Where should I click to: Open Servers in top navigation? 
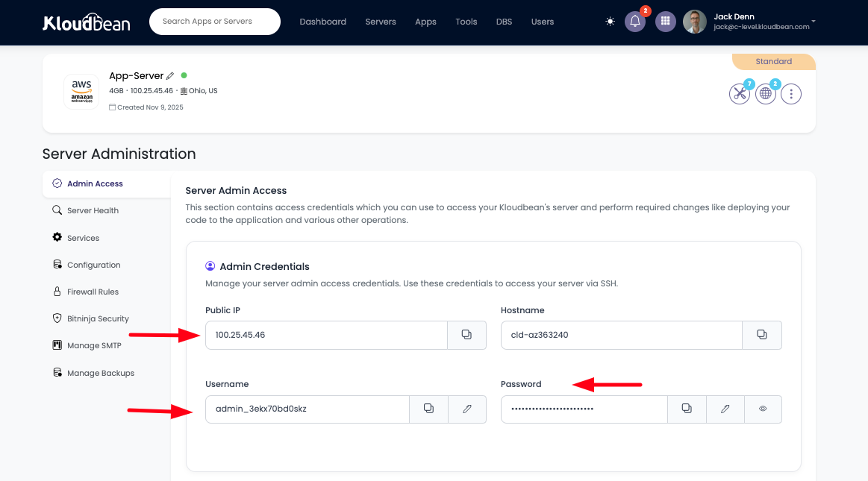pyautogui.click(x=381, y=22)
